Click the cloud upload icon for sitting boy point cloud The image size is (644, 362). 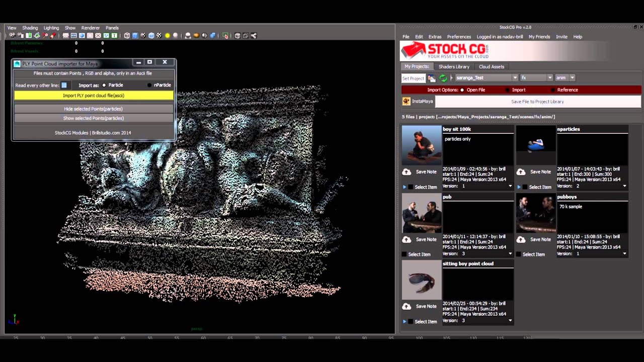tap(407, 306)
